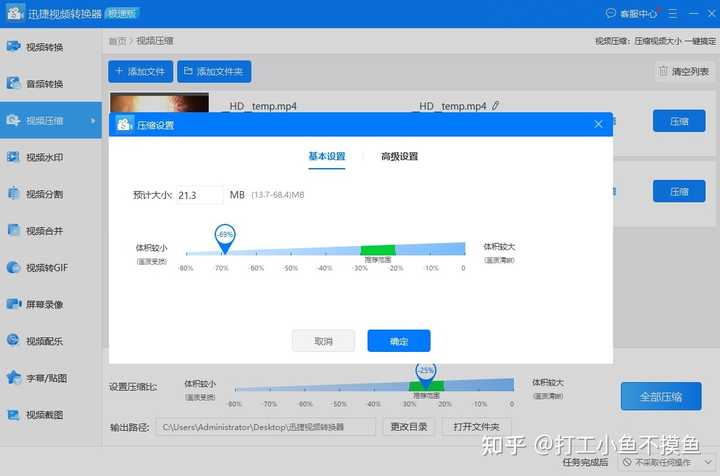Switch to 基本设置 tab

click(326, 157)
